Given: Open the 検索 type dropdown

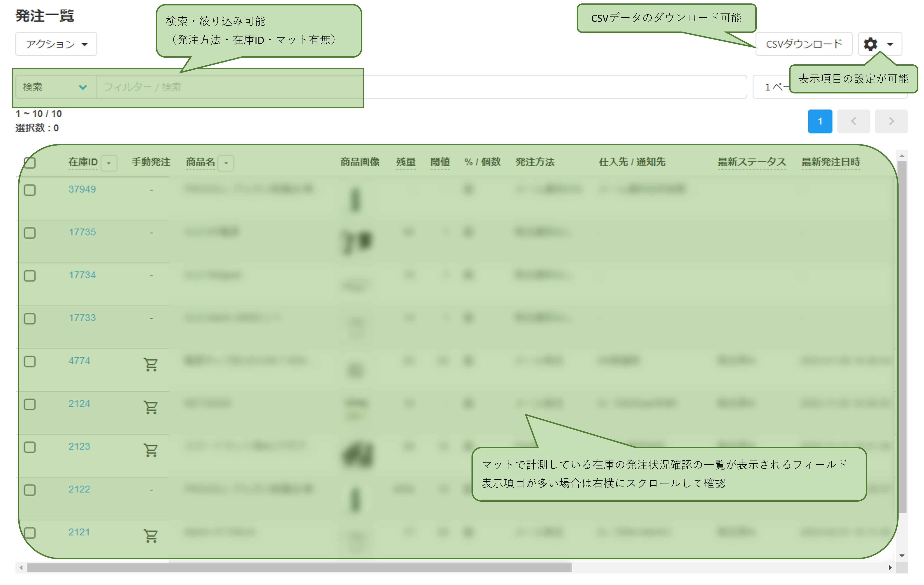Looking at the screenshot, I should point(56,87).
